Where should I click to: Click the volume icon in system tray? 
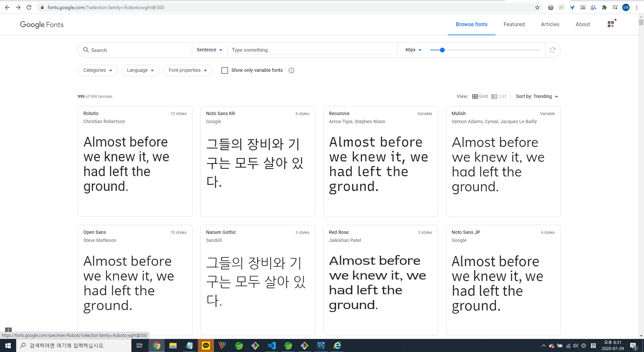pos(576,346)
